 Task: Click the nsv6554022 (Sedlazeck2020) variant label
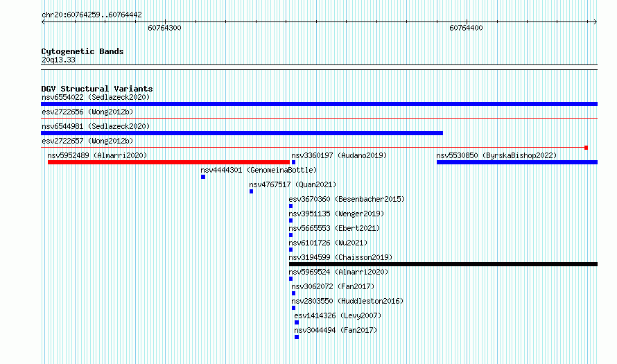coord(96,97)
